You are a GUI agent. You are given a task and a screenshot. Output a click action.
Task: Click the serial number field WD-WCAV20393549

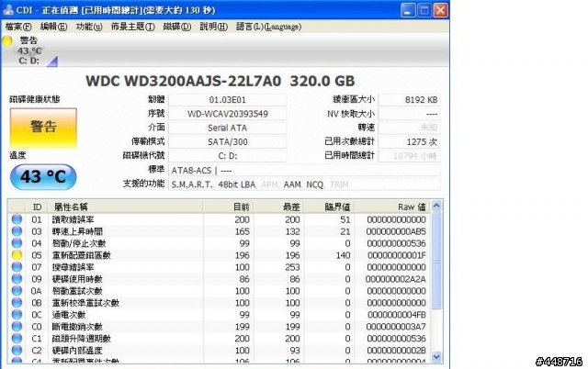[x=228, y=114]
